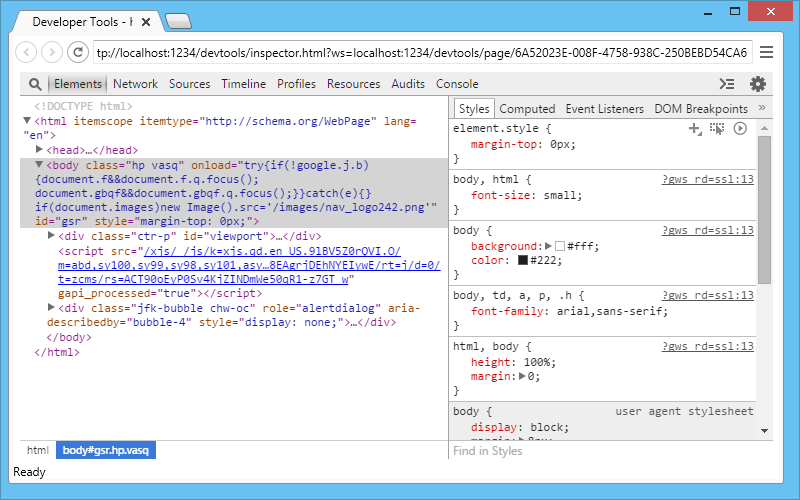This screenshot has height=500, width=800.
Task: Select the DOCTYPE html line
Action: click(x=83, y=106)
